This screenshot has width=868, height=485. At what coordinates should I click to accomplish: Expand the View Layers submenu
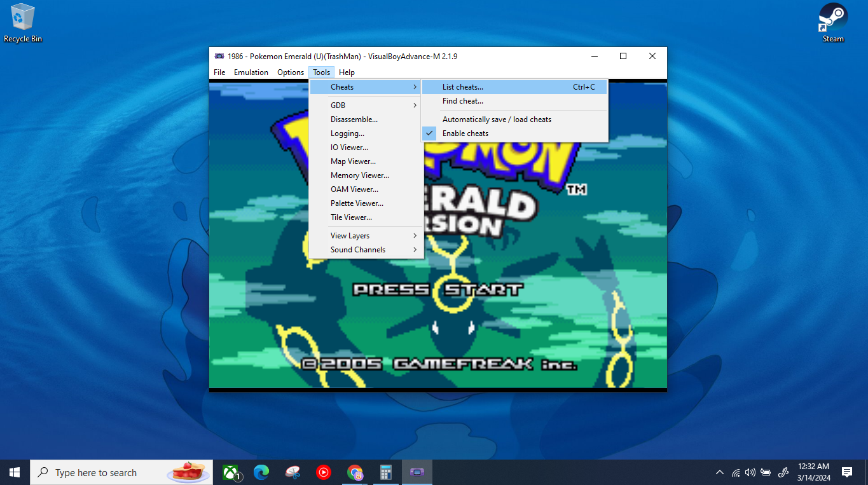click(366, 236)
